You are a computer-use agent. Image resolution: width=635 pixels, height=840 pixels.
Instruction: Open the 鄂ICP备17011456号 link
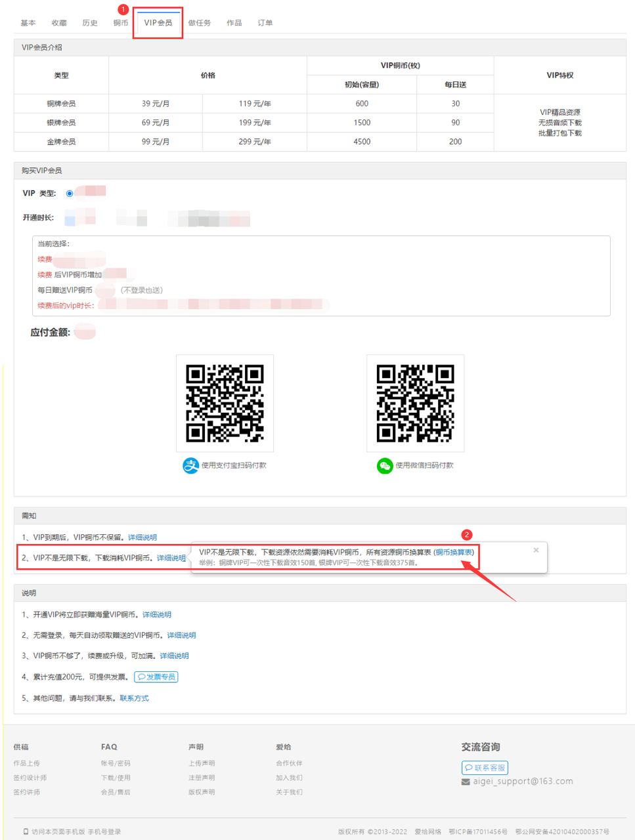(x=478, y=831)
